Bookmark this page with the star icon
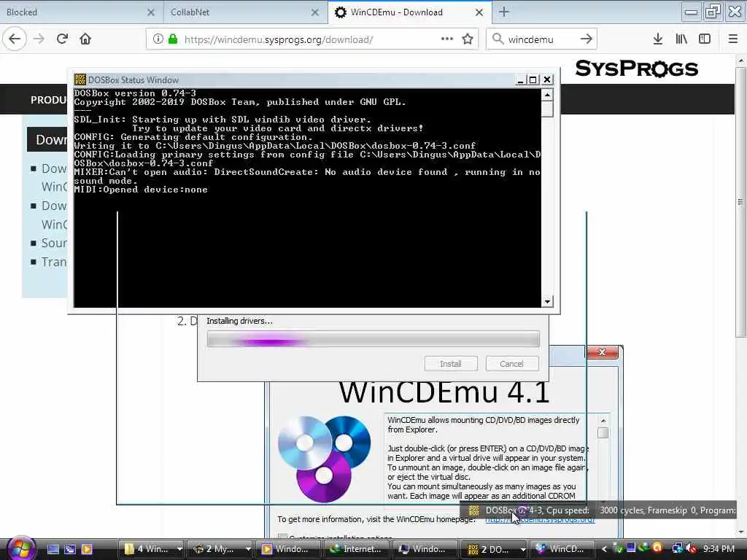Viewport: 747px width, 560px height. point(468,39)
